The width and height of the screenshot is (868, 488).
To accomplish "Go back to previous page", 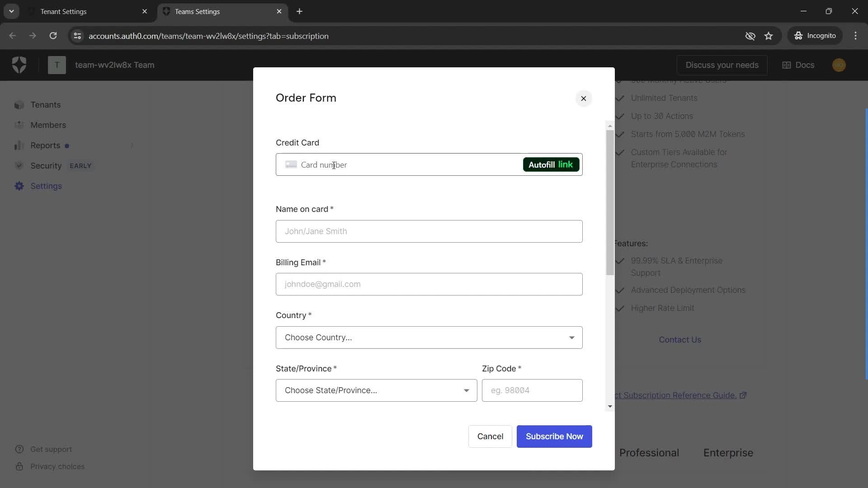I will click(x=13, y=36).
